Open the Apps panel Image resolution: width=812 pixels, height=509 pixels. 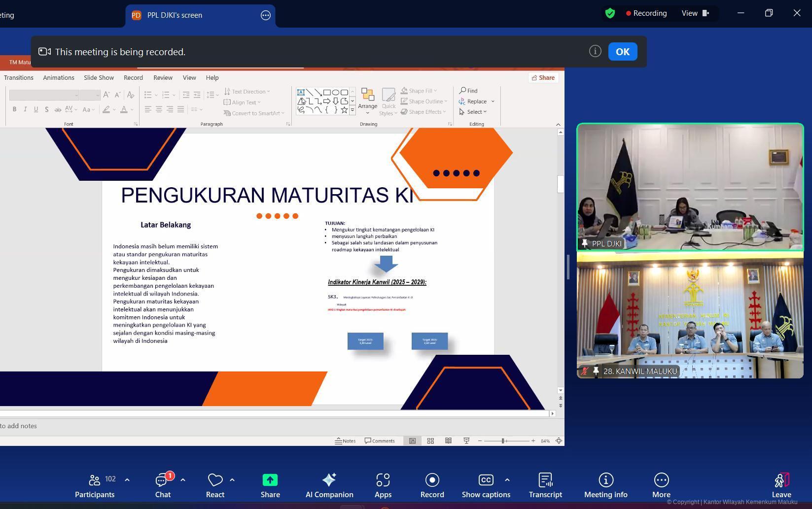[x=383, y=485]
